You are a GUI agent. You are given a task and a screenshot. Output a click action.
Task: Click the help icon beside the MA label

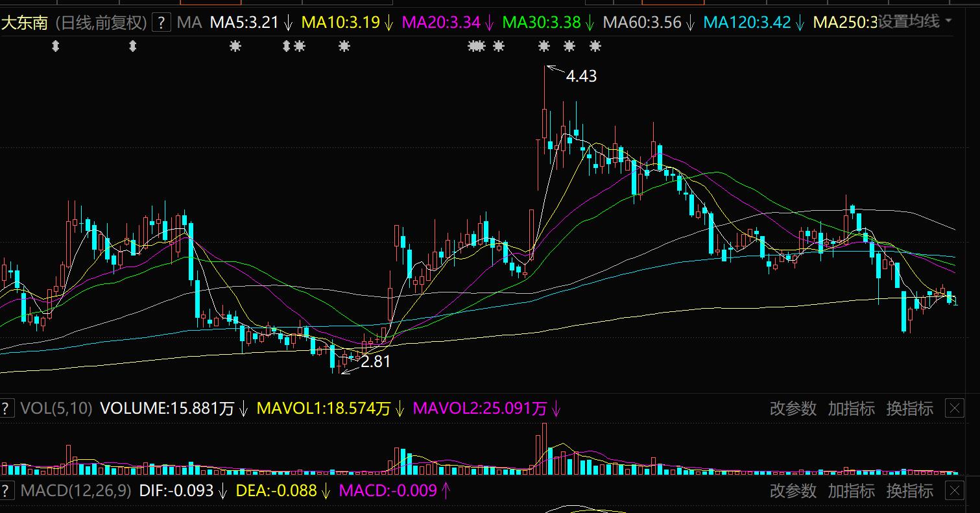161,23
